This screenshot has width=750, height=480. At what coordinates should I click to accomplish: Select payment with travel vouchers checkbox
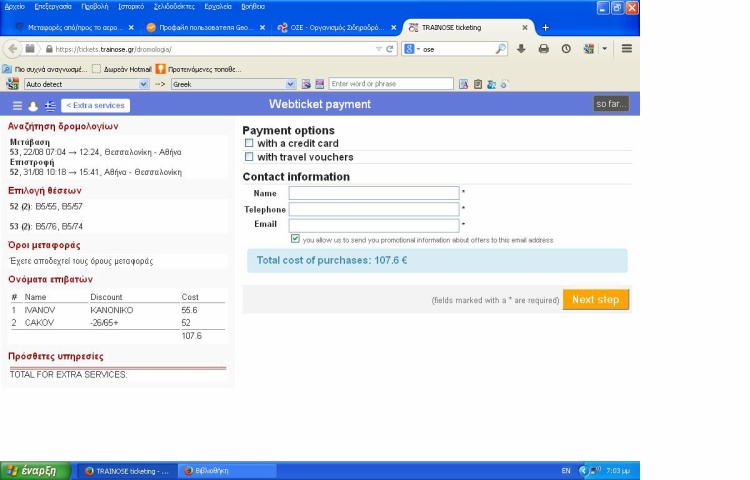249,156
